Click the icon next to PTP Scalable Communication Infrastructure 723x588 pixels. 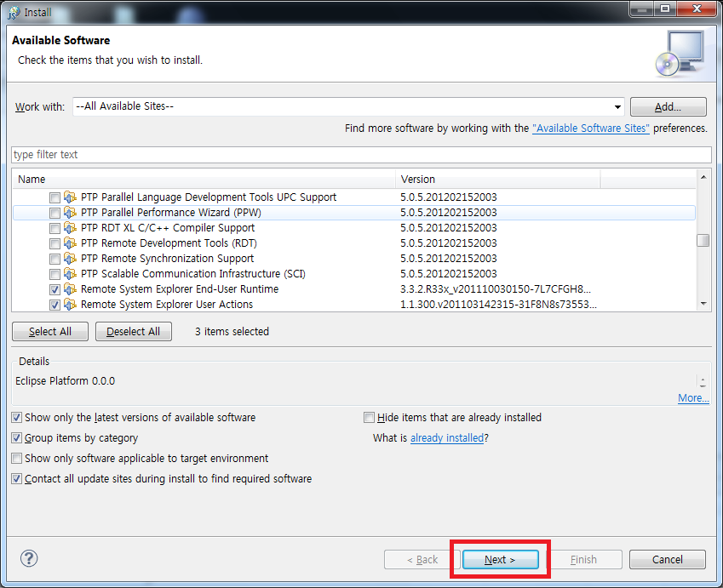70,274
